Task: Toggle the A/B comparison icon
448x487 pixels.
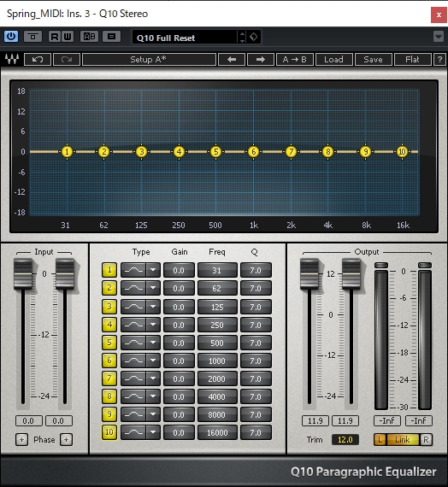Action: [89, 37]
